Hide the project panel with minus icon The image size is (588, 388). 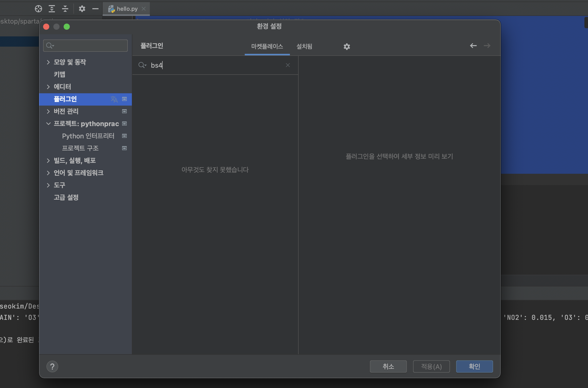pyautogui.click(x=95, y=9)
